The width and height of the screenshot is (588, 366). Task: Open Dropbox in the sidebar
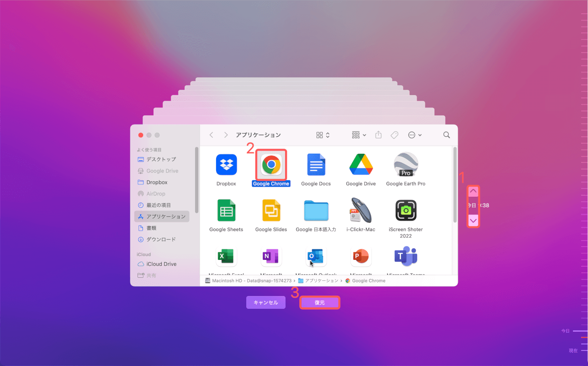162,182
